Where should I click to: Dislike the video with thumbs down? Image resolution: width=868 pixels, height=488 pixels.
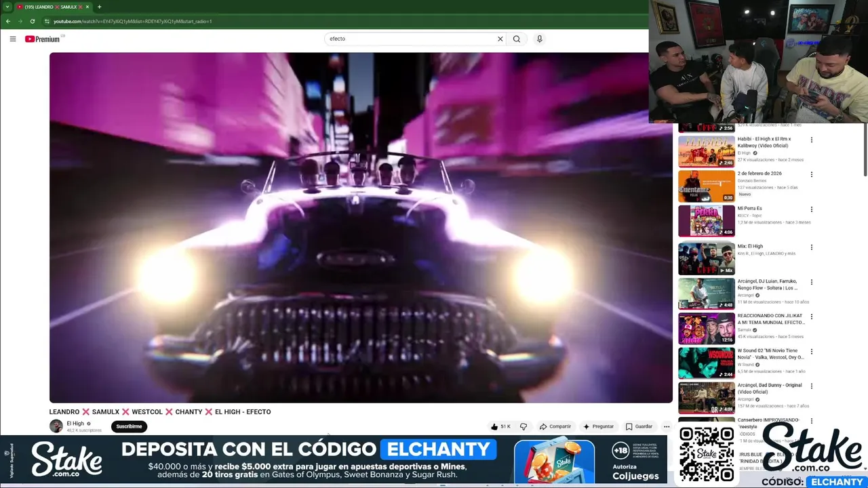coord(523,426)
